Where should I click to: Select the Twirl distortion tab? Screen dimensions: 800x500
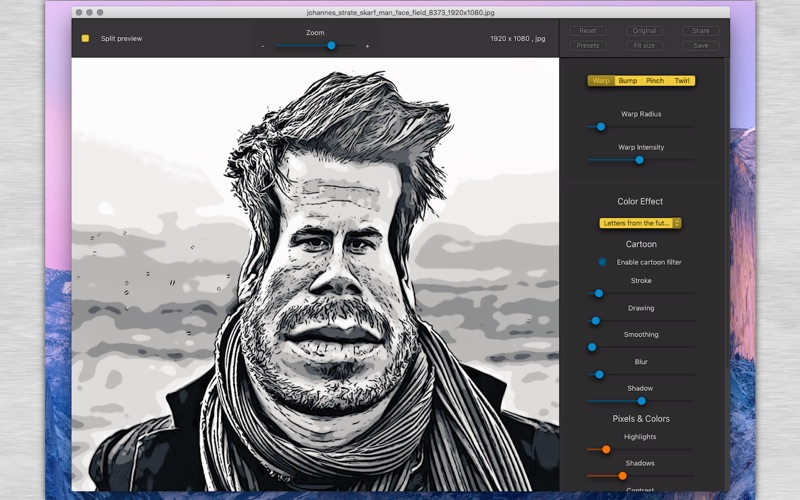click(682, 81)
